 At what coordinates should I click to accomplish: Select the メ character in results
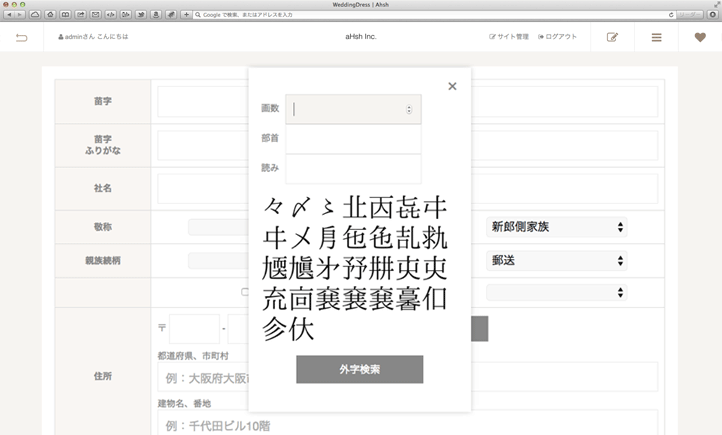(302, 238)
